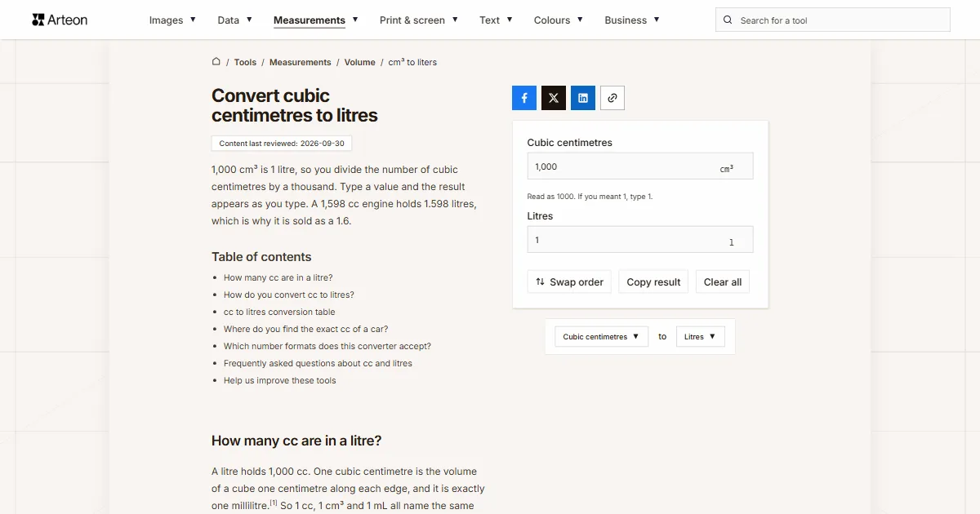
Task: Jump to How many cc are in a litre?
Action: (x=278, y=277)
